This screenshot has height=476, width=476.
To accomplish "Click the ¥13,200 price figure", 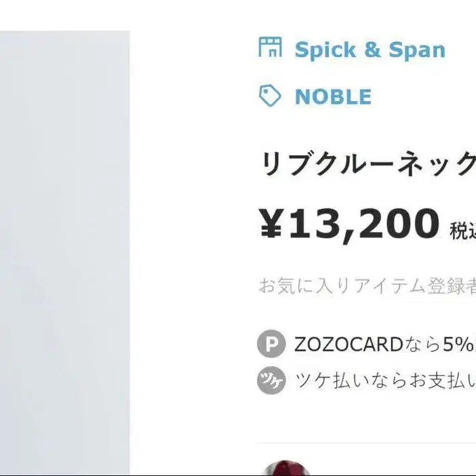I will click(x=349, y=224).
